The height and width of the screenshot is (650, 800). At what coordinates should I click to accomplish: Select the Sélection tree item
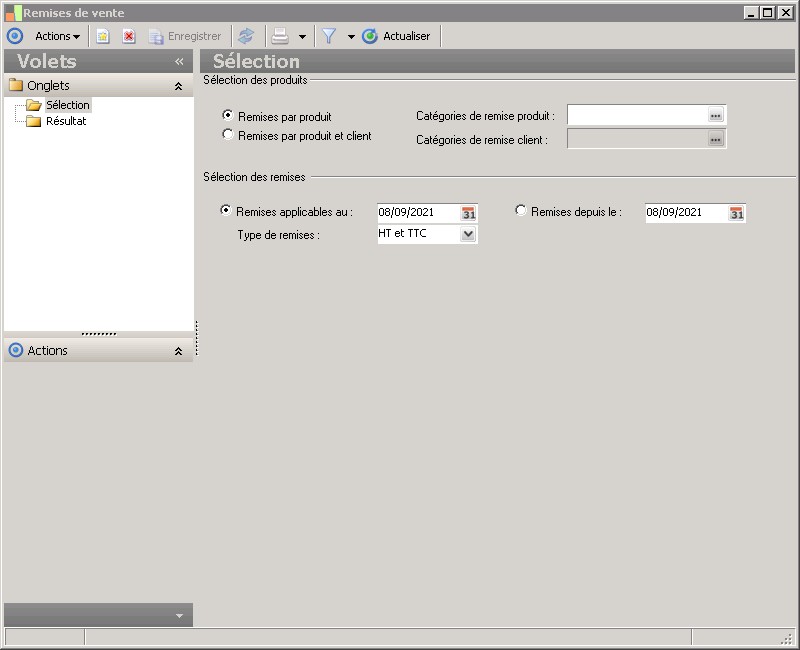[68, 105]
